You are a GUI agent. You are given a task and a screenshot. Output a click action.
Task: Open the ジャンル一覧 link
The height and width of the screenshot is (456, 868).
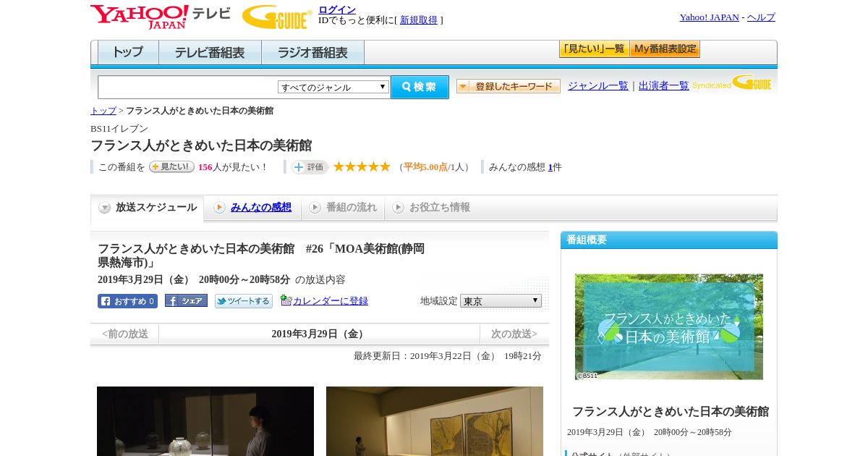tap(598, 85)
